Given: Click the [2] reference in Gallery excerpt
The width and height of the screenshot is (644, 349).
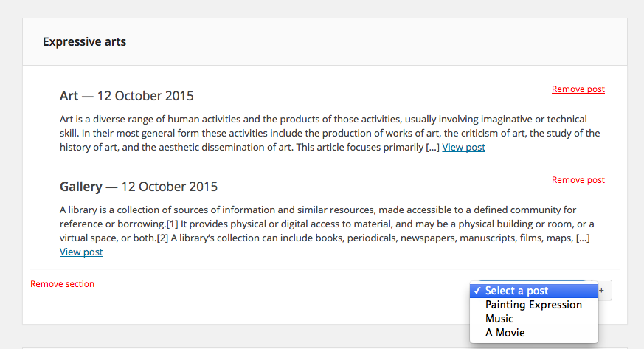Looking at the screenshot, I should [162, 238].
